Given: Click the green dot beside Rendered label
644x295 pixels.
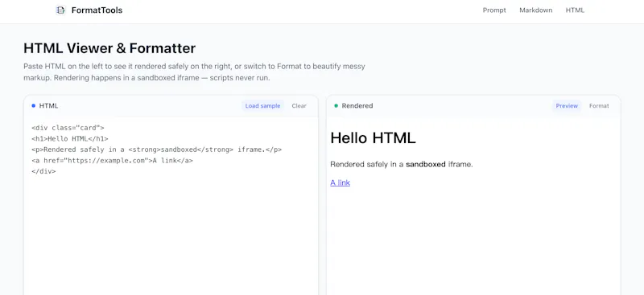Looking at the screenshot, I should [336, 106].
